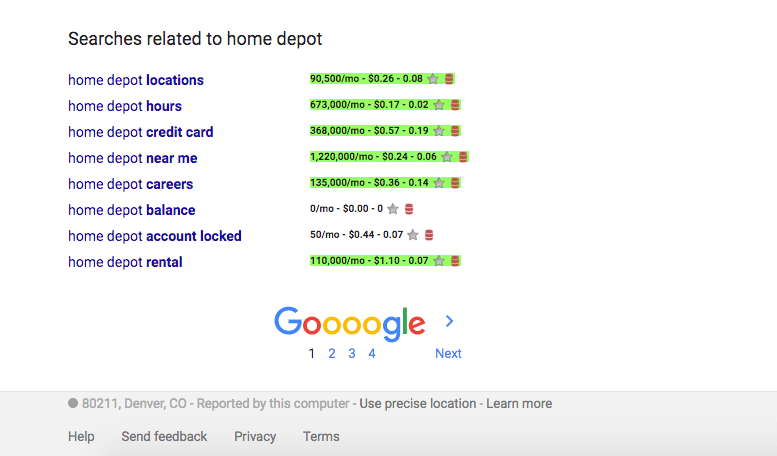
Task: Open the Learn more location link
Action: coord(519,403)
